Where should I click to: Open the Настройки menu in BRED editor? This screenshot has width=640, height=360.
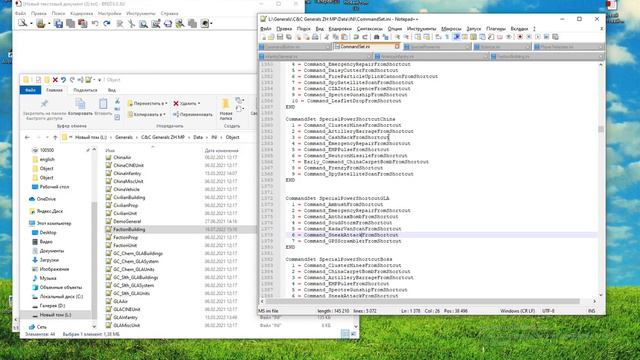coord(109,13)
